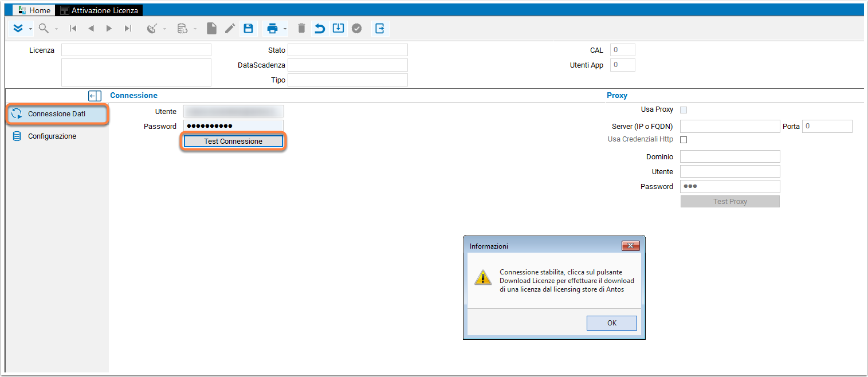Confirm the Informazioni dialog with OK
The image size is (868, 377).
[611, 323]
